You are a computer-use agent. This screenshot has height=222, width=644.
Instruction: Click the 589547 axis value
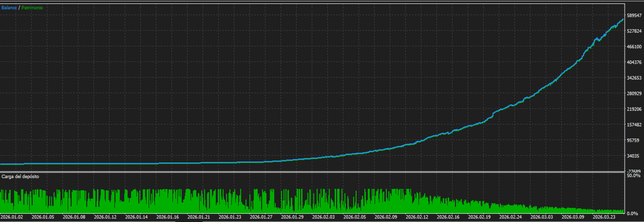634,16
